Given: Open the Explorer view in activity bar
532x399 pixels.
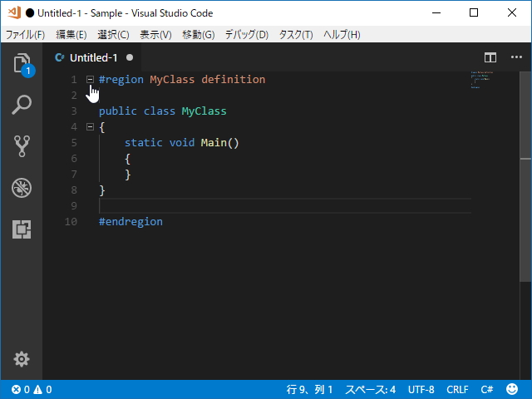Looking at the screenshot, I should coord(22,63).
